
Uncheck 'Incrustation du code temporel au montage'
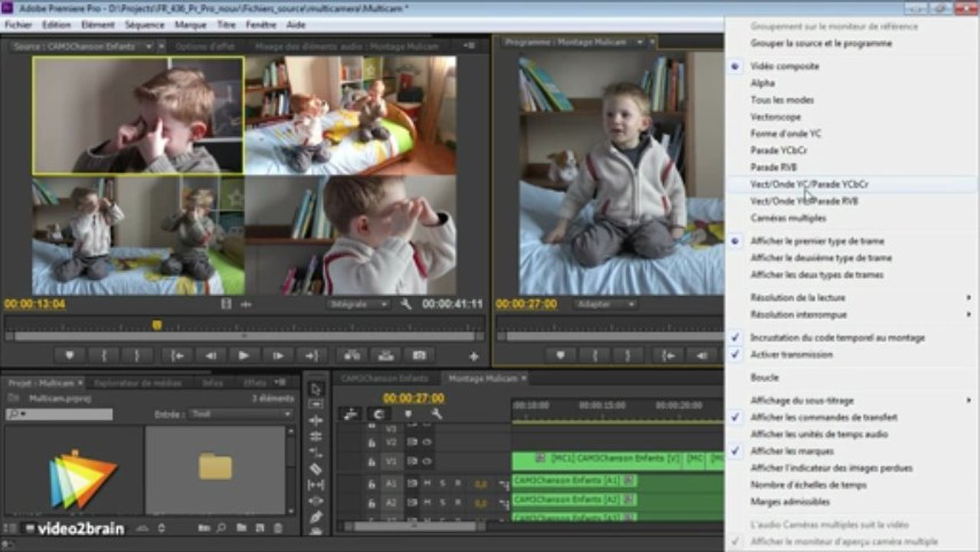coord(837,337)
